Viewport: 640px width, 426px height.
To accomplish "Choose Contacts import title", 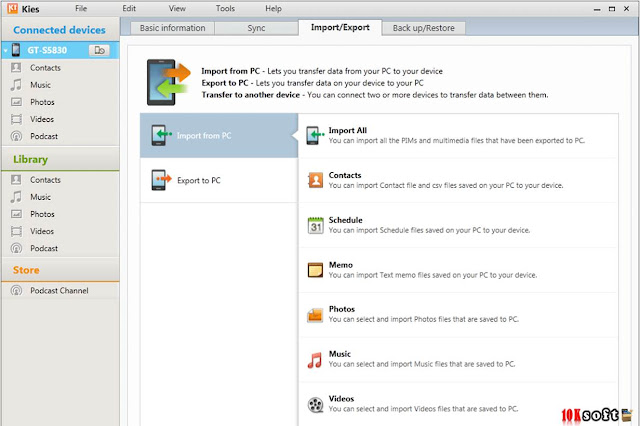I will (x=345, y=175).
